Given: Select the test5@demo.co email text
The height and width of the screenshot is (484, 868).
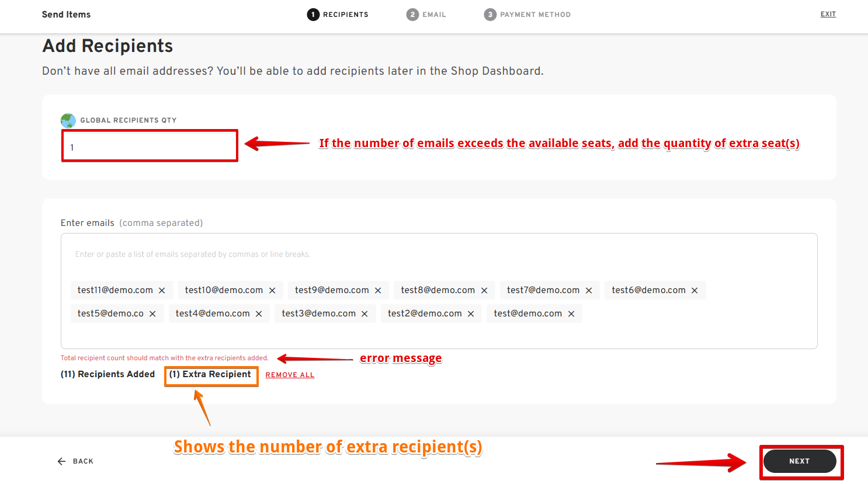Looking at the screenshot, I should tap(110, 314).
